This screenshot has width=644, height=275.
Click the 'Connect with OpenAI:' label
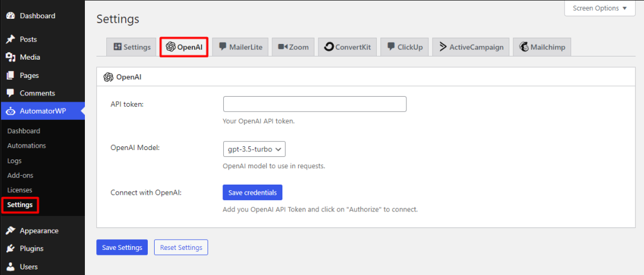pos(146,192)
